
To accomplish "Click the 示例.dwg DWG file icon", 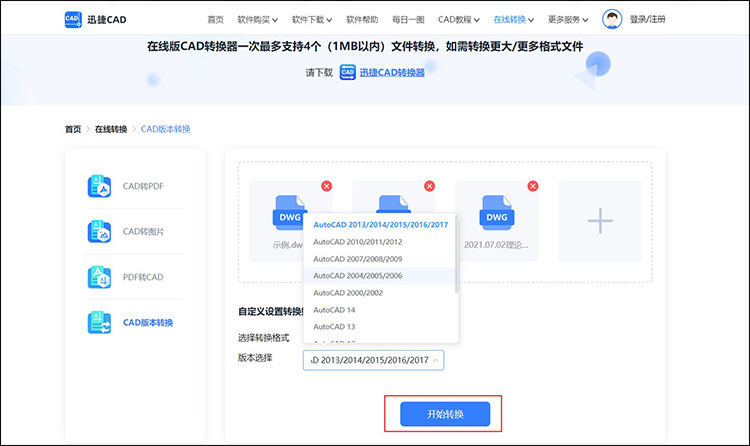I will [x=290, y=210].
